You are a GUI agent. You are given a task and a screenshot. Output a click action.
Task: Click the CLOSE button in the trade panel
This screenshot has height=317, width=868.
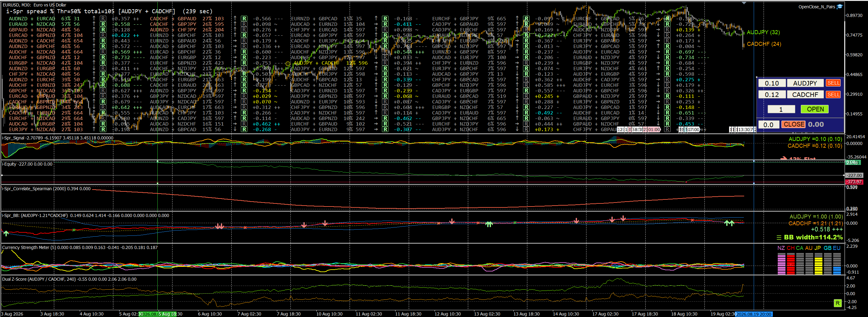click(x=793, y=125)
